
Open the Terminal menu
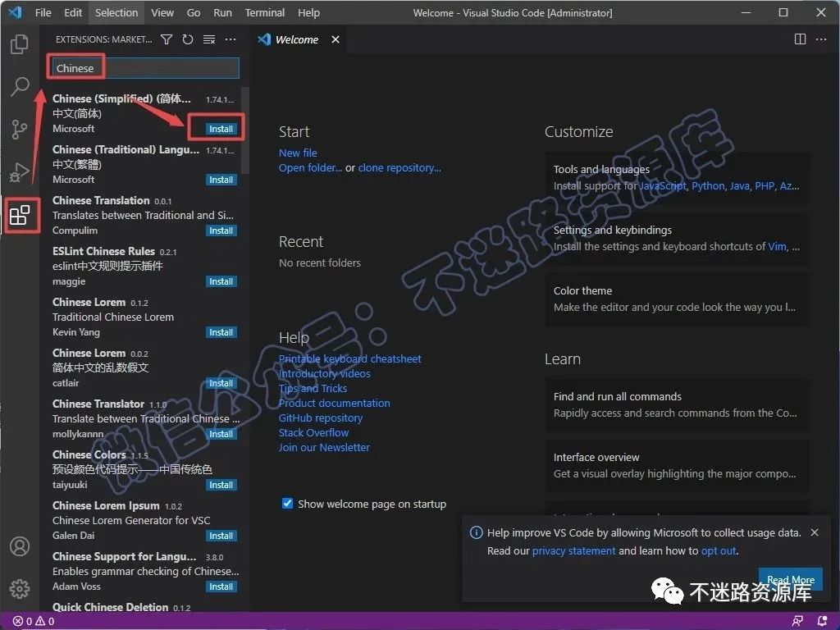pyautogui.click(x=265, y=13)
